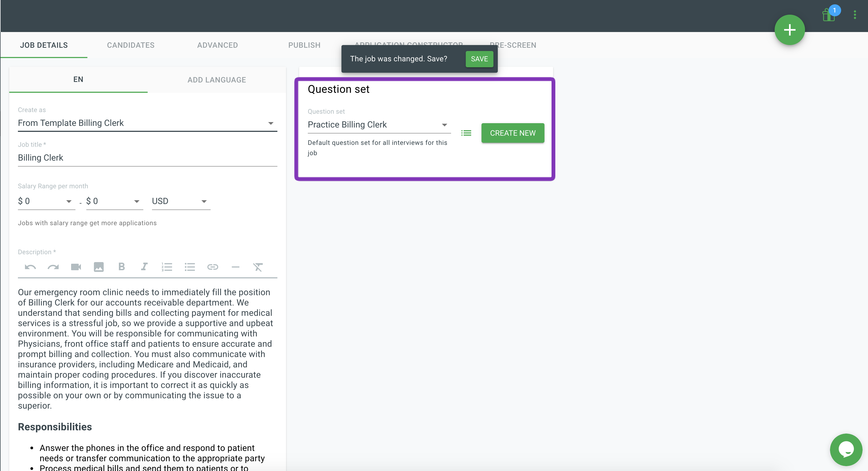Viewport: 868px width, 471px height.
Task: Open question set list icon
Action: click(x=466, y=133)
